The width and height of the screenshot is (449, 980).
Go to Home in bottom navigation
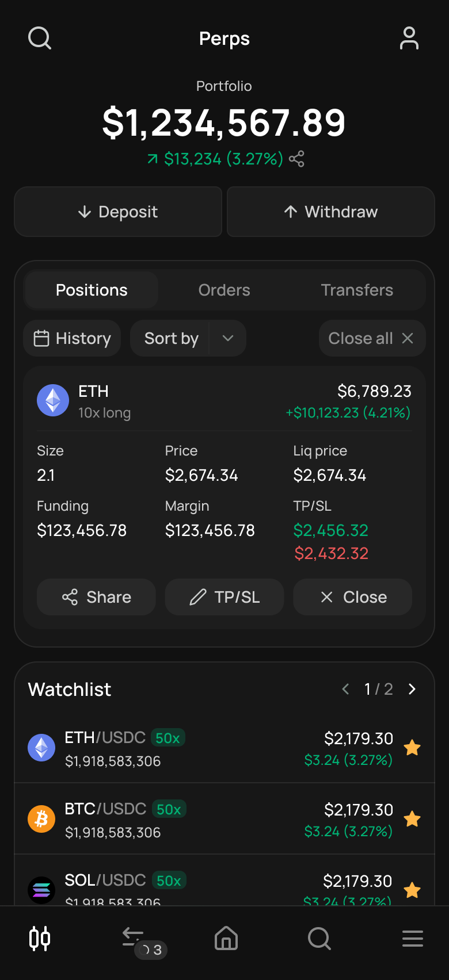point(226,939)
